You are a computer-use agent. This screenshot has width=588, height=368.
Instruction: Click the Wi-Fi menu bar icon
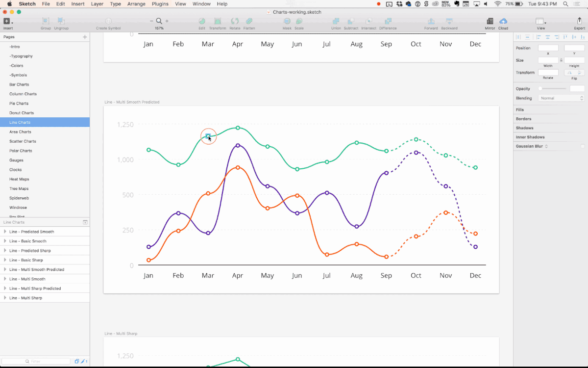(x=498, y=4)
